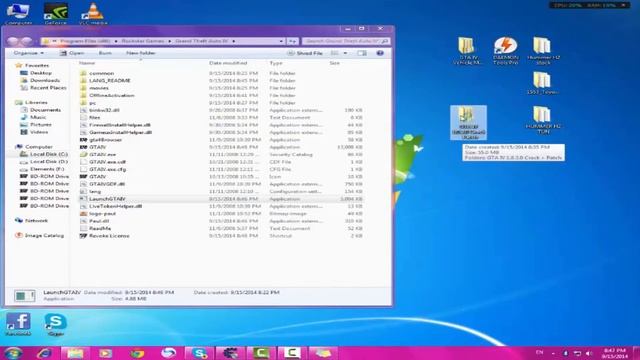Click Rockstar Games in the address breadcrumb
The width and height of the screenshot is (640, 360).
tap(142, 41)
